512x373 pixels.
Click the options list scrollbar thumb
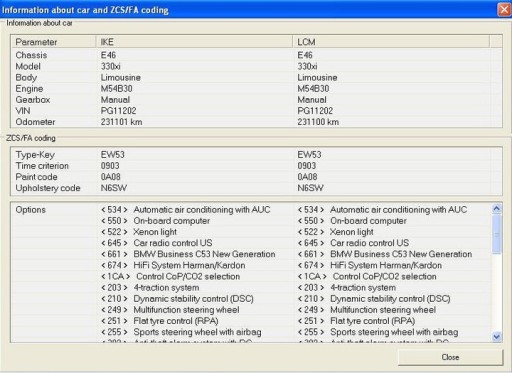(496, 234)
